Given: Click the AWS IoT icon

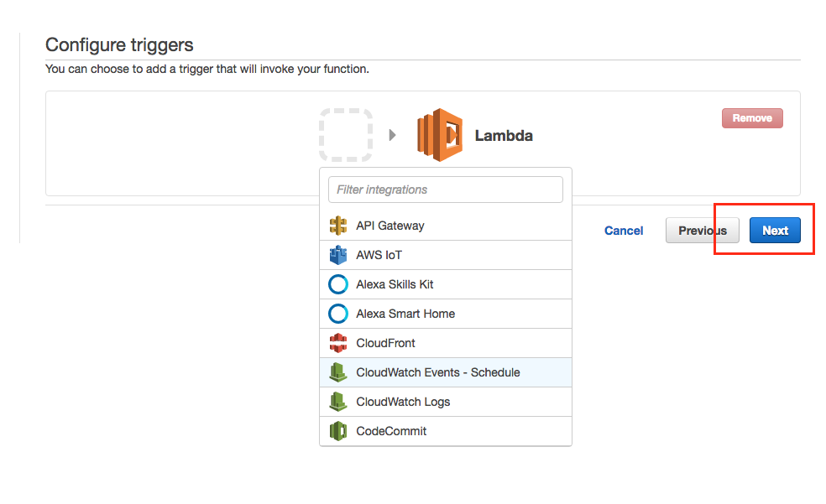Looking at the screenshot, I should (x=338, y=255).
